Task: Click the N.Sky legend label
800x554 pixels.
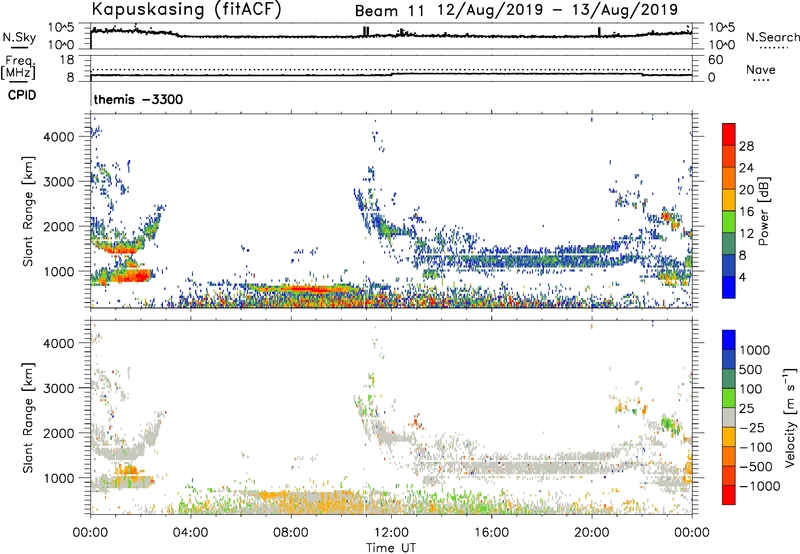Action: tap(19, 37)
